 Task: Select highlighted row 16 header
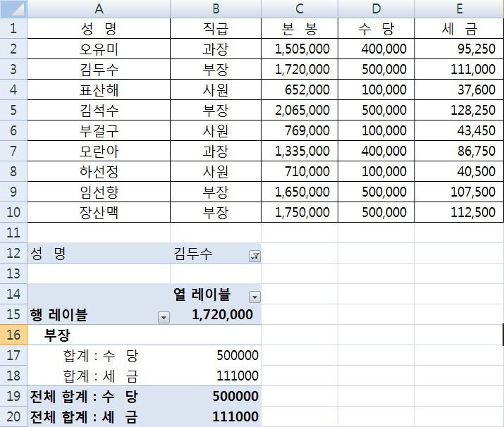(13, 335)
